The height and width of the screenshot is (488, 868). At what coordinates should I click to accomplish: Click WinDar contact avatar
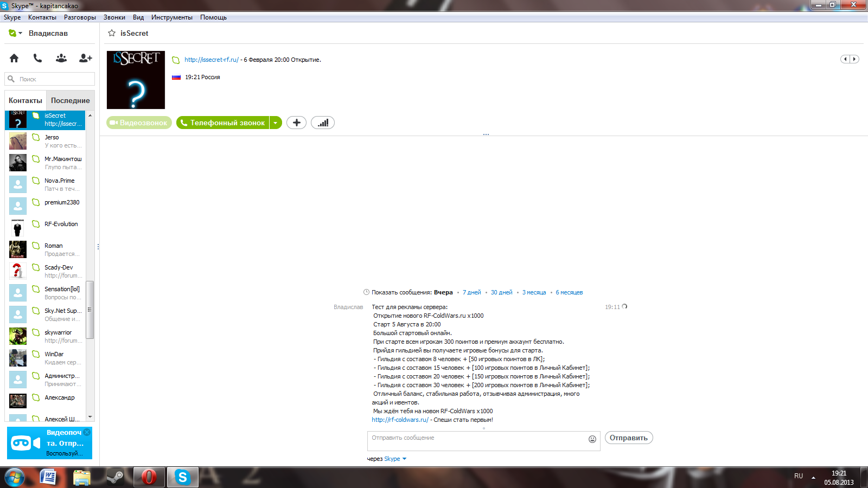(x=18, y=358)
